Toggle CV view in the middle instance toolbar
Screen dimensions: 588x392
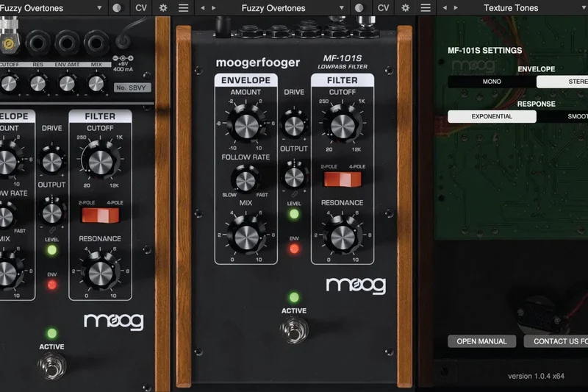383,8
